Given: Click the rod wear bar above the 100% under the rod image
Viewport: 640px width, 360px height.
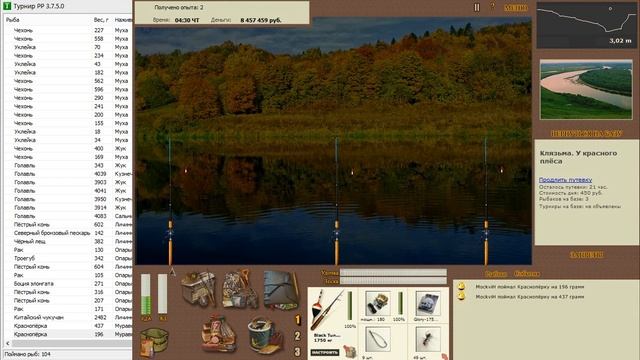Looking at the screenshot, I should (350, 306).
